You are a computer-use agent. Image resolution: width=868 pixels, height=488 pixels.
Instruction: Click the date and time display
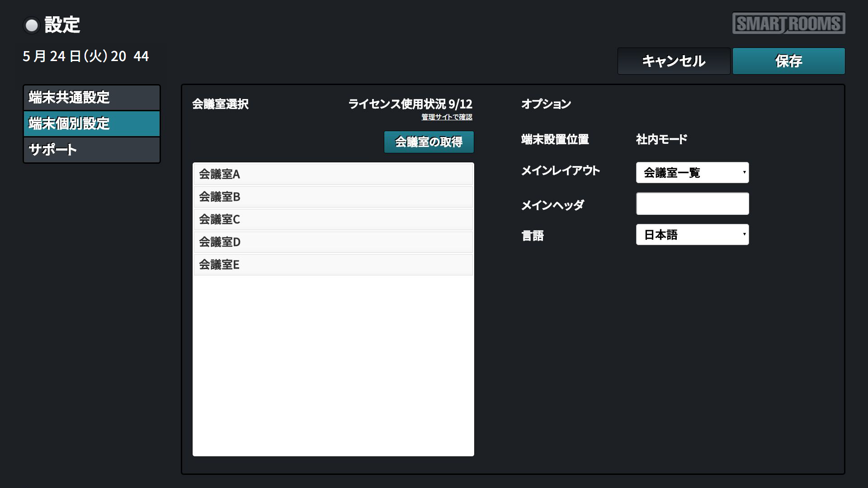[x=86, y=56]
